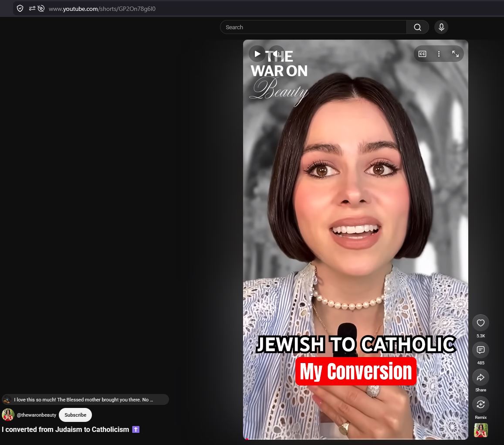Play the YouTube Short video

pyautogui.click(x=257, y=54)
